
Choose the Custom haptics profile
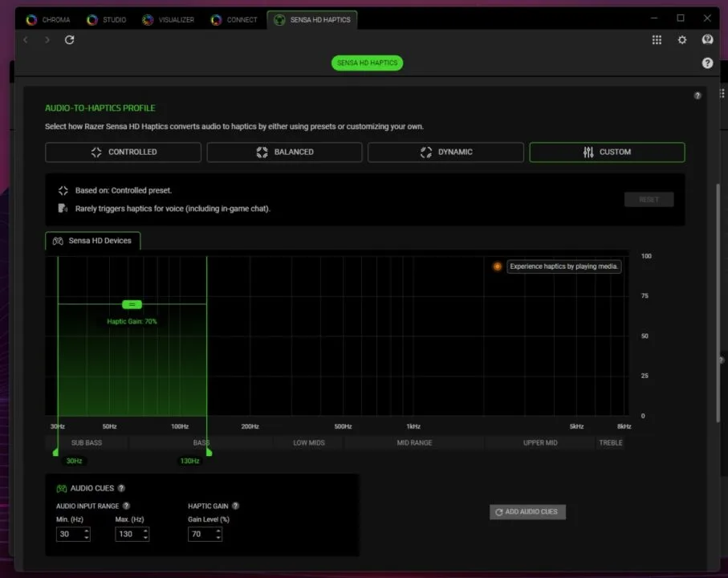click(607, 152)
